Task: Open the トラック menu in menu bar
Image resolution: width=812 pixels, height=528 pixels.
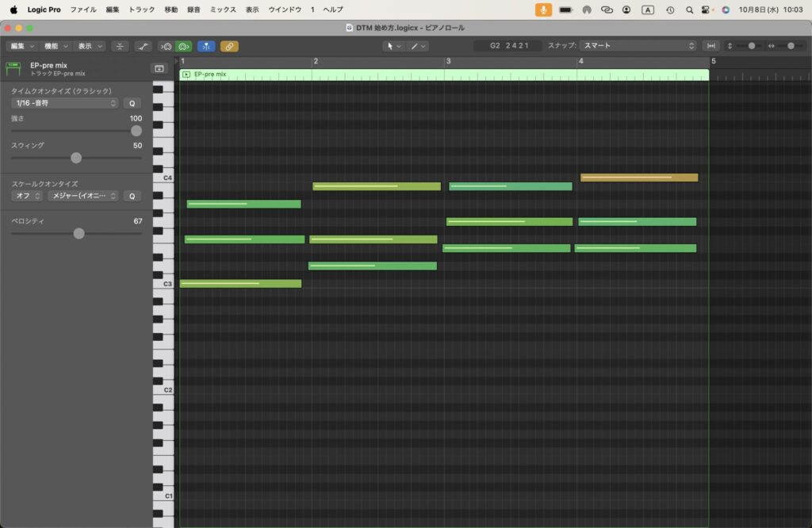Action: (x=142, y=10)
